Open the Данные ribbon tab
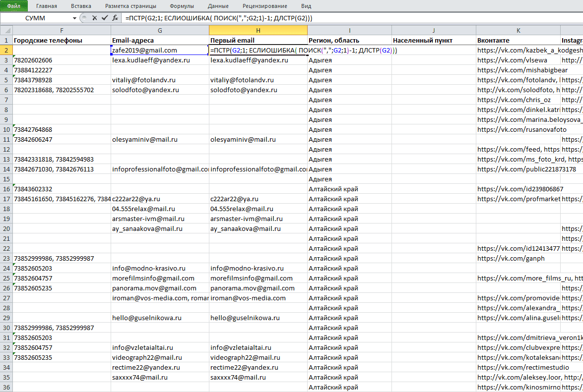Image resolution: width=583 pixels, height=392 pixels. click(218, 6)
